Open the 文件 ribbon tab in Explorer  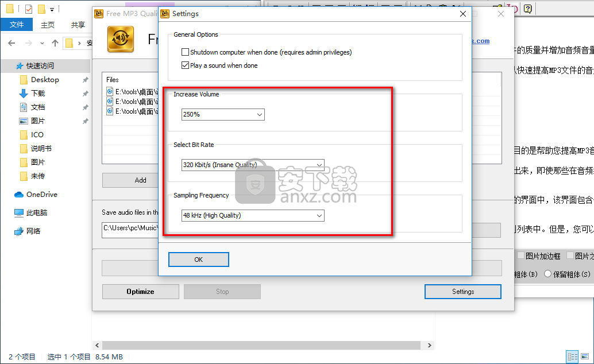pos(16,25)
